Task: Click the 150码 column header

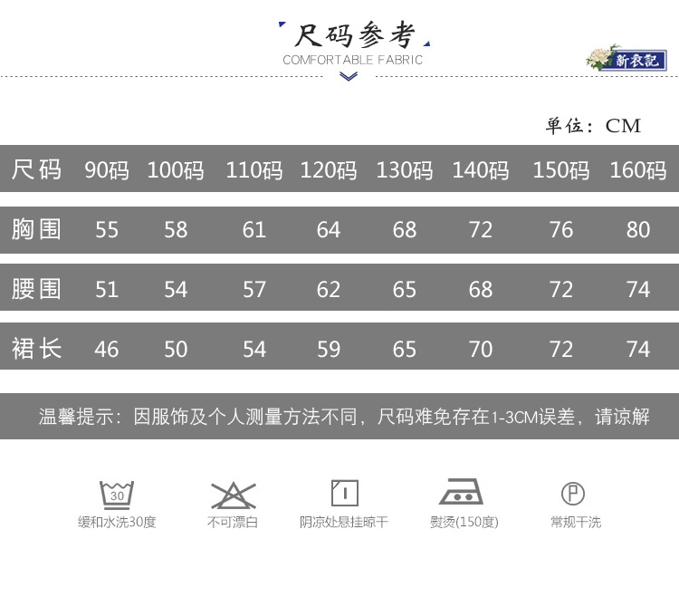Action: pos(561,169)
